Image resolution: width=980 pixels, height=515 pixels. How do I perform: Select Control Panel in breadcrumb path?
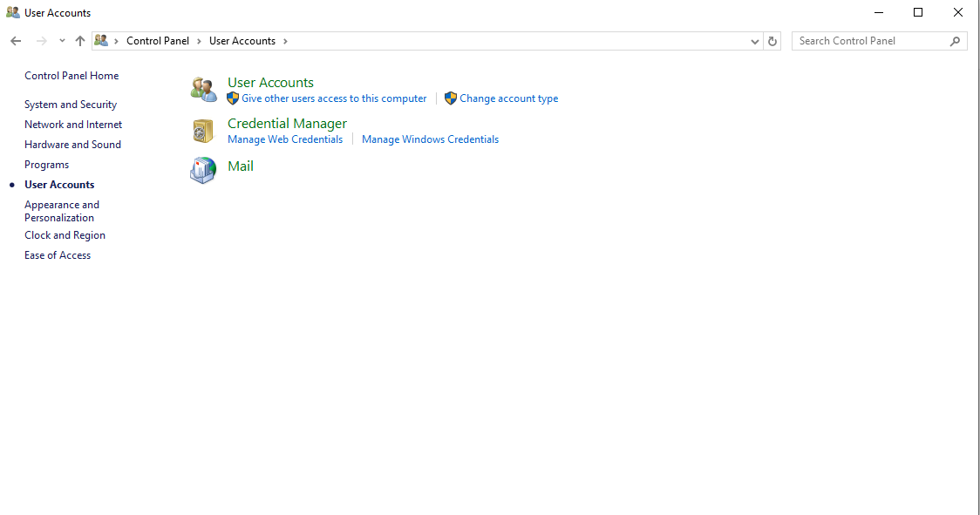158,41
